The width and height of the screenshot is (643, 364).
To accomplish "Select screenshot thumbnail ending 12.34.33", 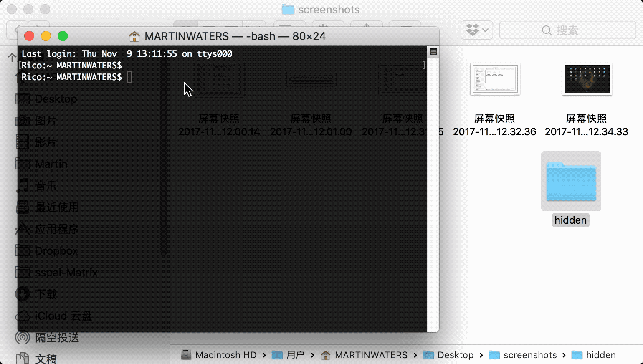I will tap(587, 79).
